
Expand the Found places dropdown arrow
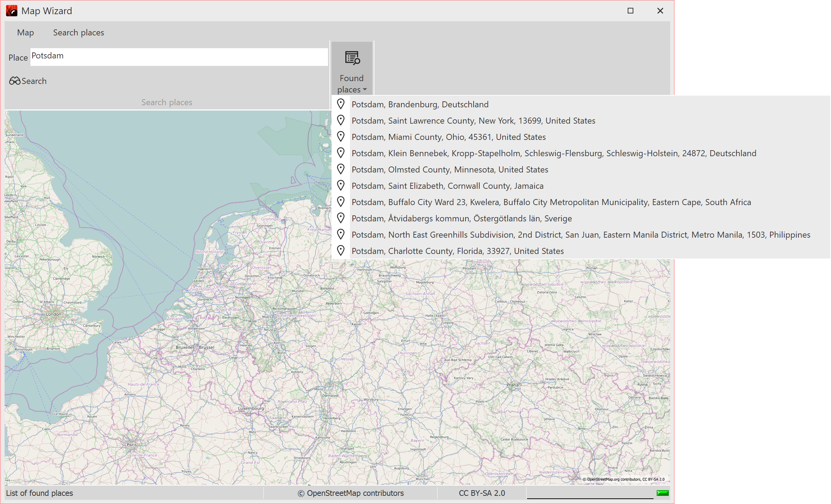365,90
